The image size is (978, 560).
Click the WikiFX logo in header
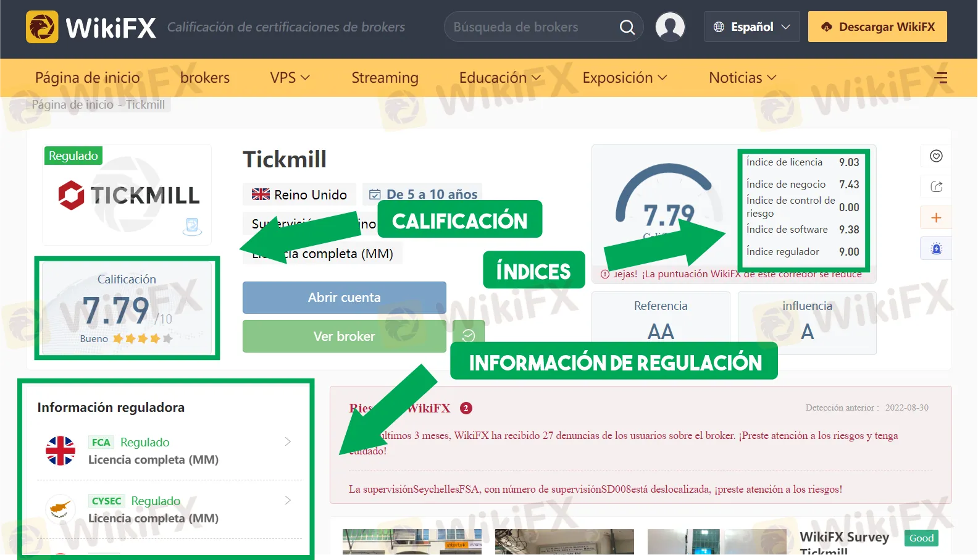(91, 27)
